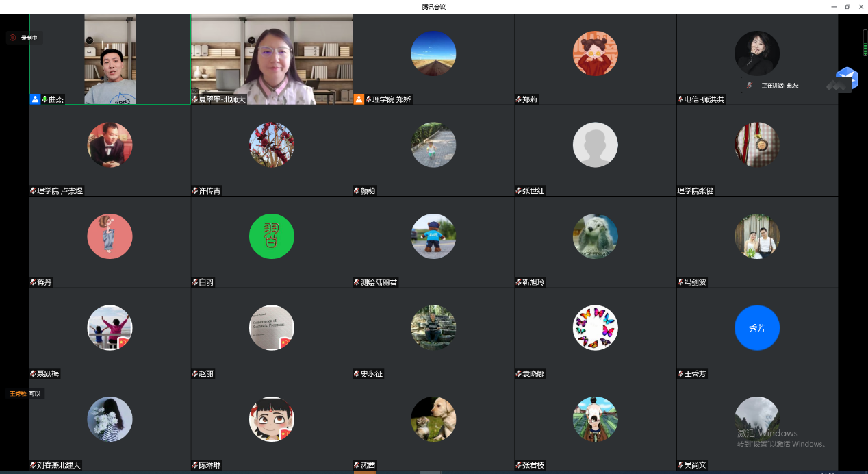This screenshot has height=474, width=868.
Task: Click the muted mic icon beside 许传青
Action: [195, 191]
